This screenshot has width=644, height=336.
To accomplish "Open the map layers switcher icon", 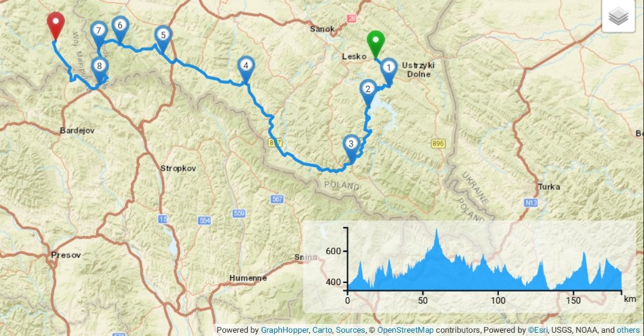I will [x=618, y=16].
